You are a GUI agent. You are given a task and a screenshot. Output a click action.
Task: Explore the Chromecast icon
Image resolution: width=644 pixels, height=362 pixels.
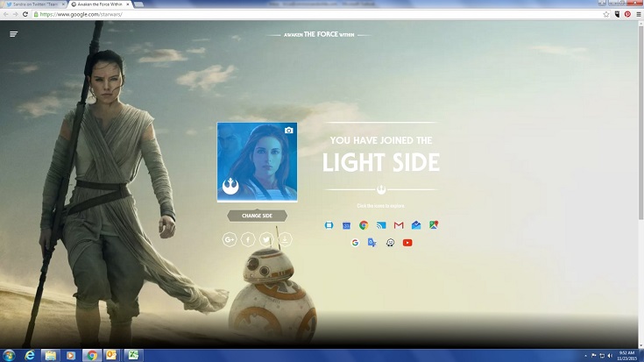pos(381,225)
